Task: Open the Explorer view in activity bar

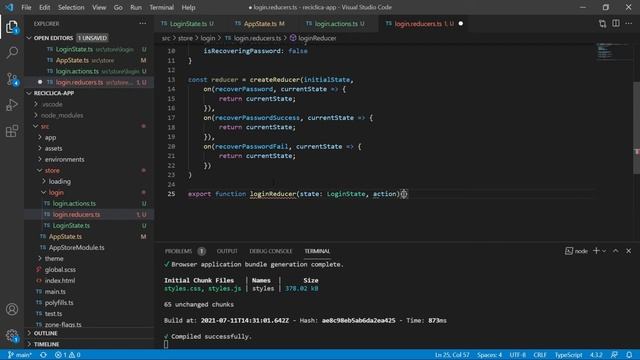Action: [12, 27]
